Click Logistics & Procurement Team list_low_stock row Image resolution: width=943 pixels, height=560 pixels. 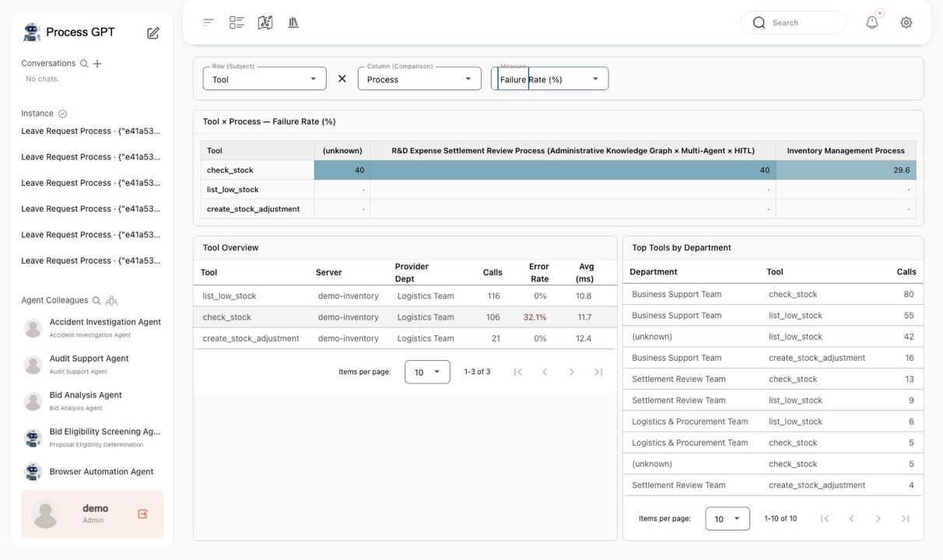point(773,422)
